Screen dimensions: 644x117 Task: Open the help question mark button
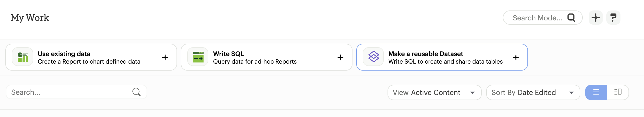[x=613, y=18]
